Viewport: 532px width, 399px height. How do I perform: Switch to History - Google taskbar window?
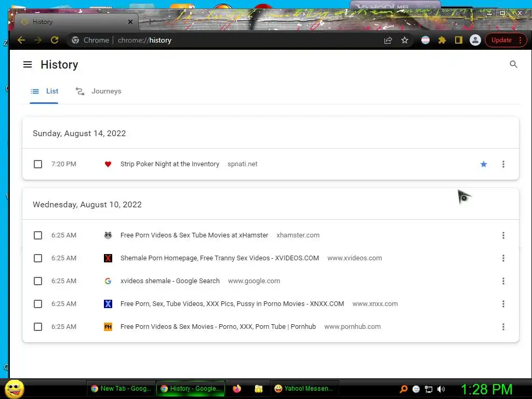(x=191, y=389)
